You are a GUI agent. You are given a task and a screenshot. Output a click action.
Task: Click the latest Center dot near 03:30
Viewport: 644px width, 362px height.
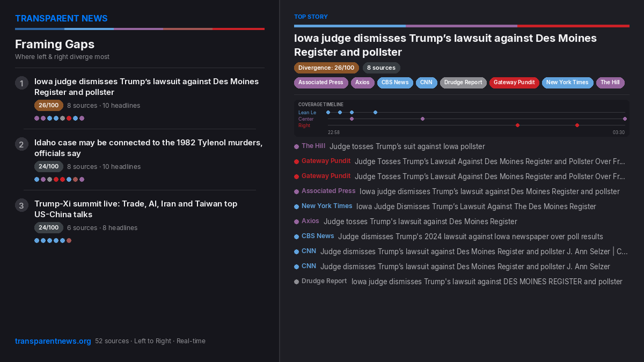click(625, 119)
